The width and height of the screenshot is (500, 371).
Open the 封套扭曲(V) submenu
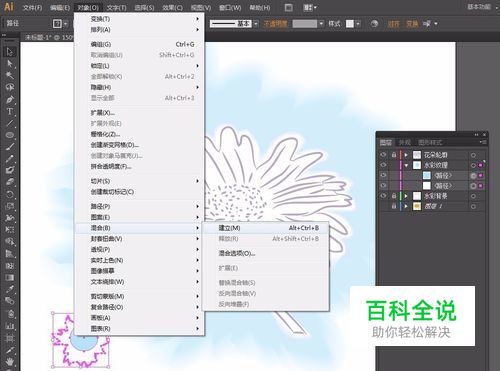pyautogui.click(x=139, y=239)
